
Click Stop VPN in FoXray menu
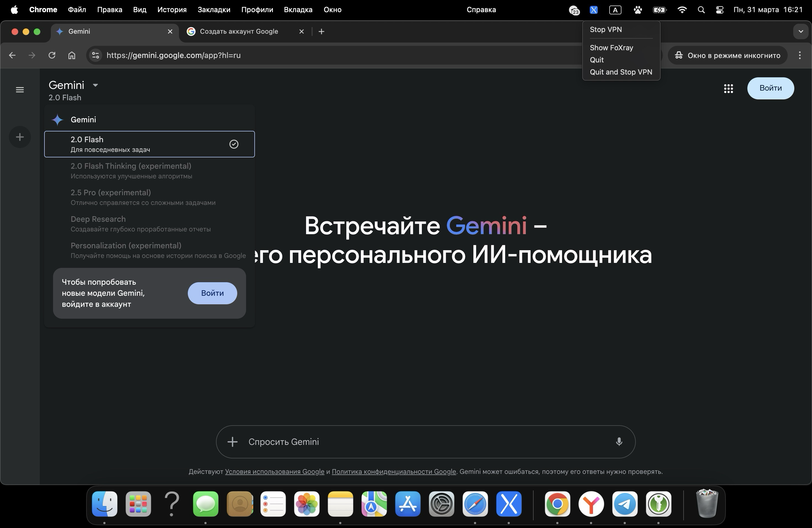(x=606, y=30)
